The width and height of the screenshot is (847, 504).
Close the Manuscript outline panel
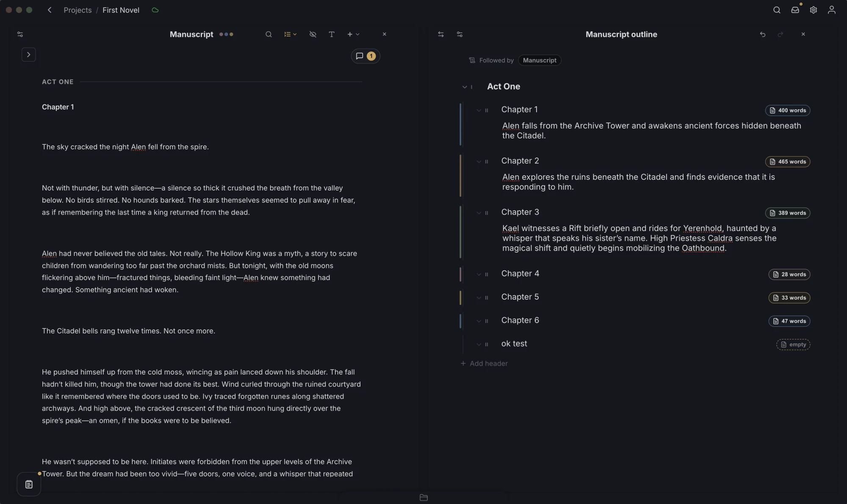803,34
